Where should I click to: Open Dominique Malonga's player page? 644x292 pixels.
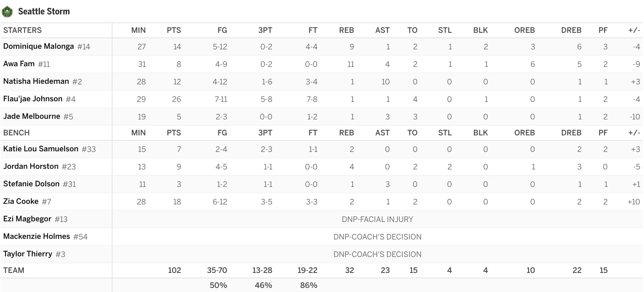38,46
